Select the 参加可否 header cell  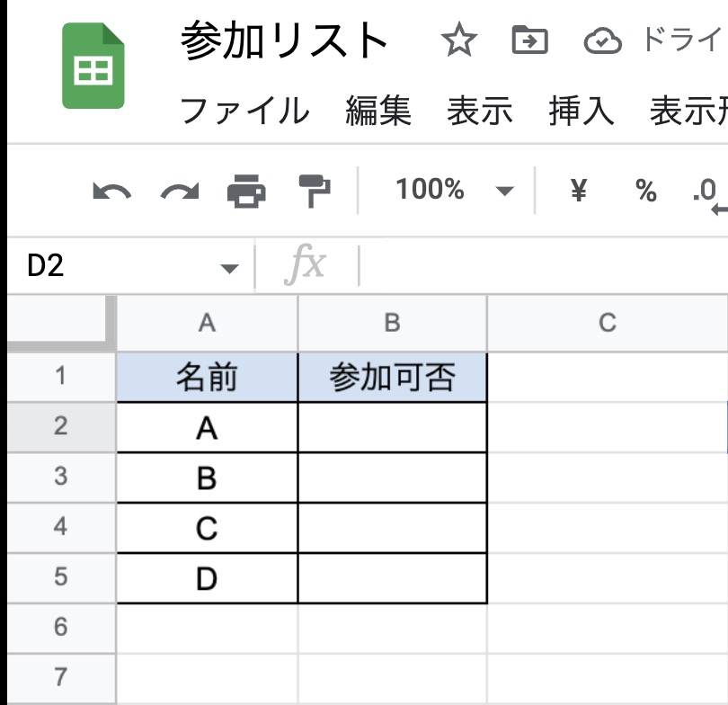coord(393,377)
